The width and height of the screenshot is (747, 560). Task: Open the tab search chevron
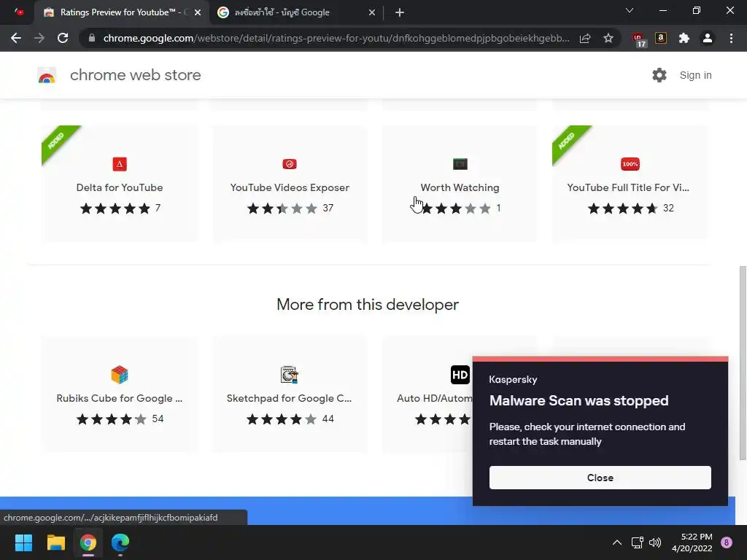(630, 10)
